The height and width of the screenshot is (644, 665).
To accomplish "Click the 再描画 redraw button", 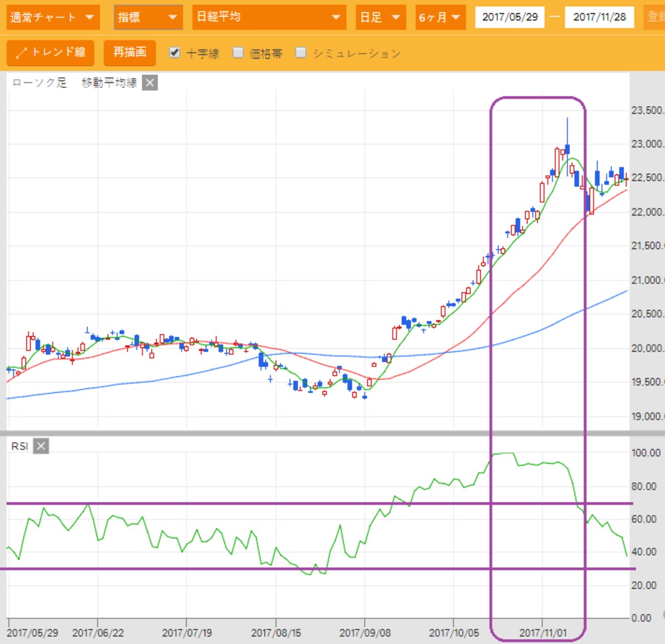I will [130, 53].
